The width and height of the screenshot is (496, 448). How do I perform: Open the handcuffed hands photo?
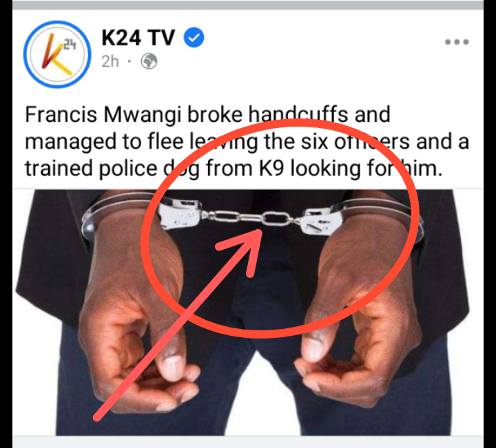pyautogui.click(x=248, y=312)
